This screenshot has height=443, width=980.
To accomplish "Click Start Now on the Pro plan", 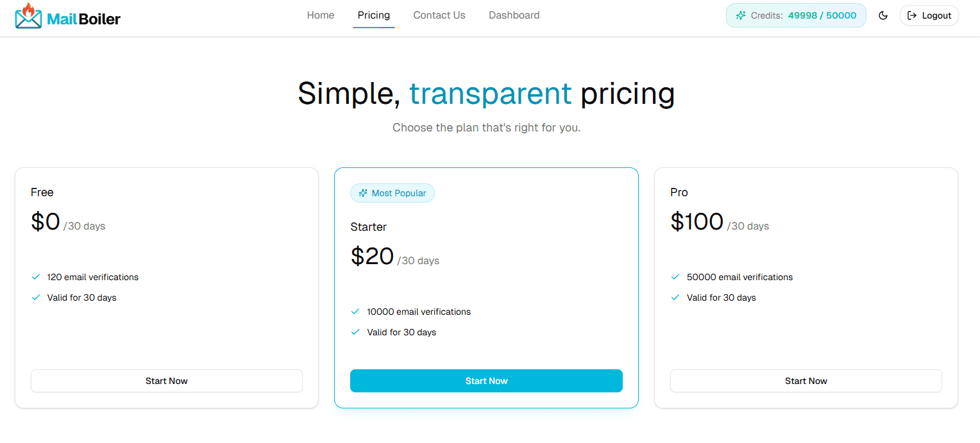I will [806, 381].
